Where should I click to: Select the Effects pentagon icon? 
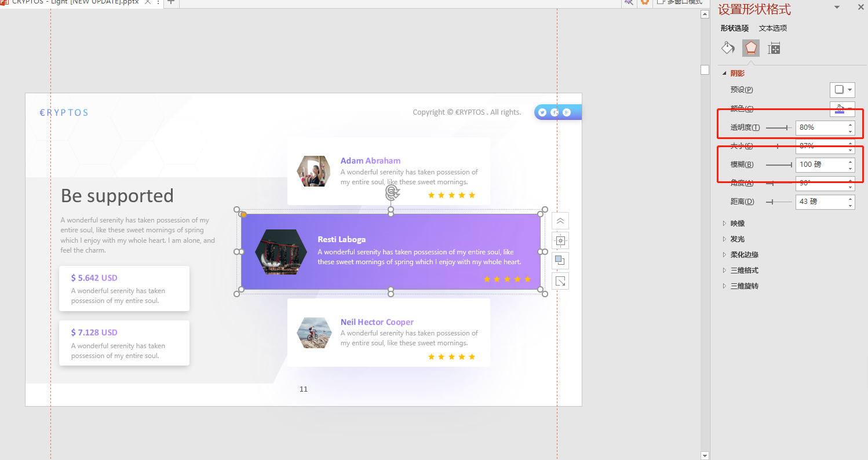pyautogui.click(x=751, y=48)
